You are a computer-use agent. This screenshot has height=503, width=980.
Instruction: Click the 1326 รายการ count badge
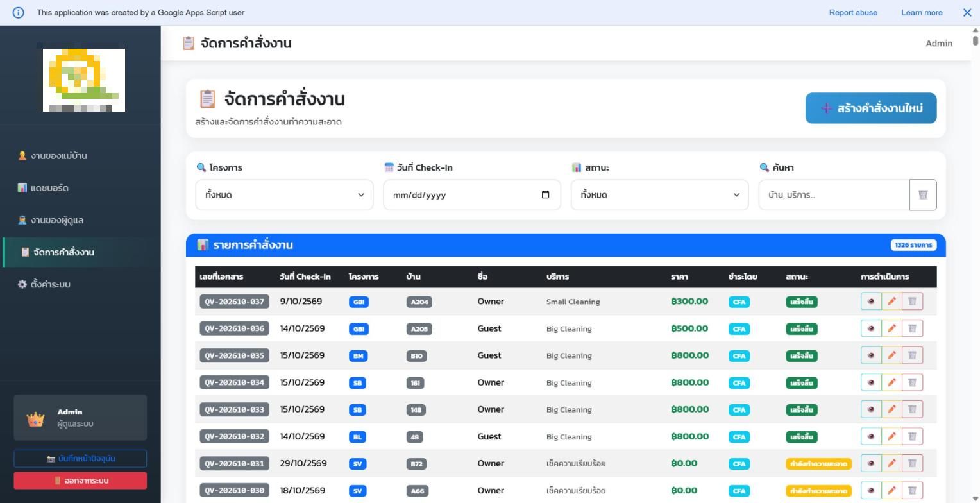(x=913, y=245)
